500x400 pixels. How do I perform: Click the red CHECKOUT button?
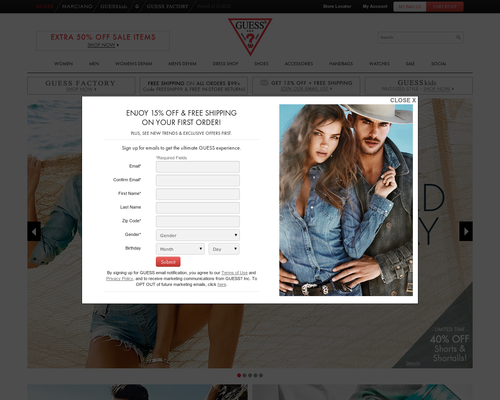(445, 7)
